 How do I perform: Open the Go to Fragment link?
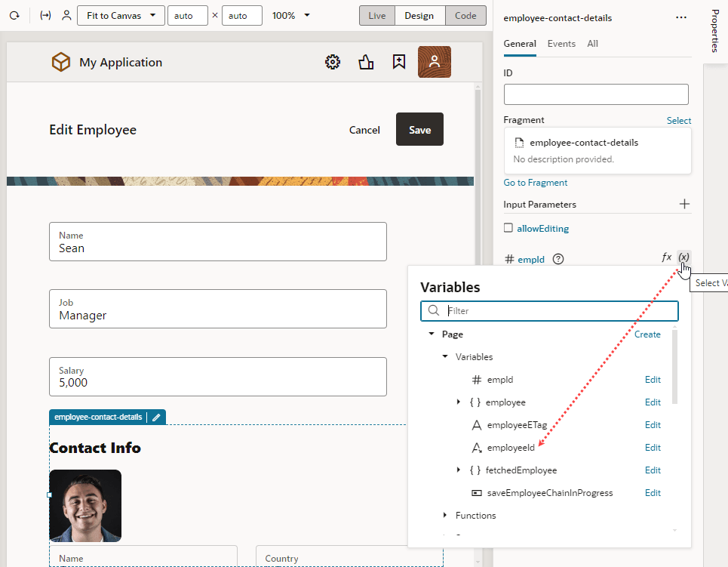535,182
